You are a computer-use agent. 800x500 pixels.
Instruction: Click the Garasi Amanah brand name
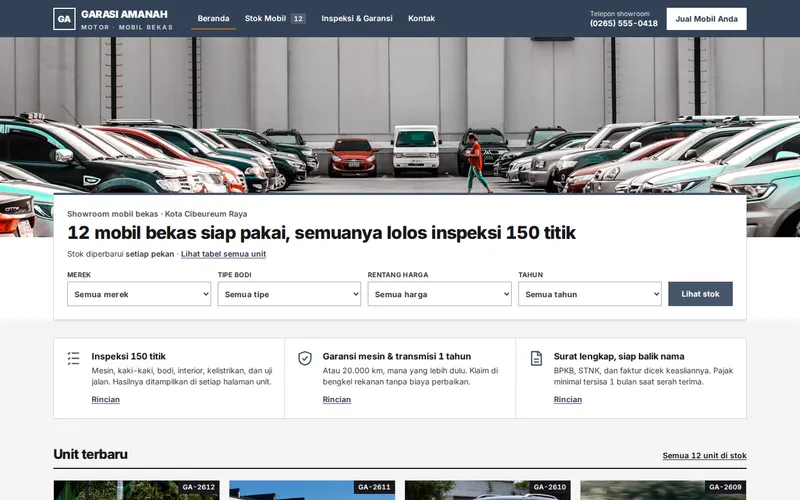(124, 14)
